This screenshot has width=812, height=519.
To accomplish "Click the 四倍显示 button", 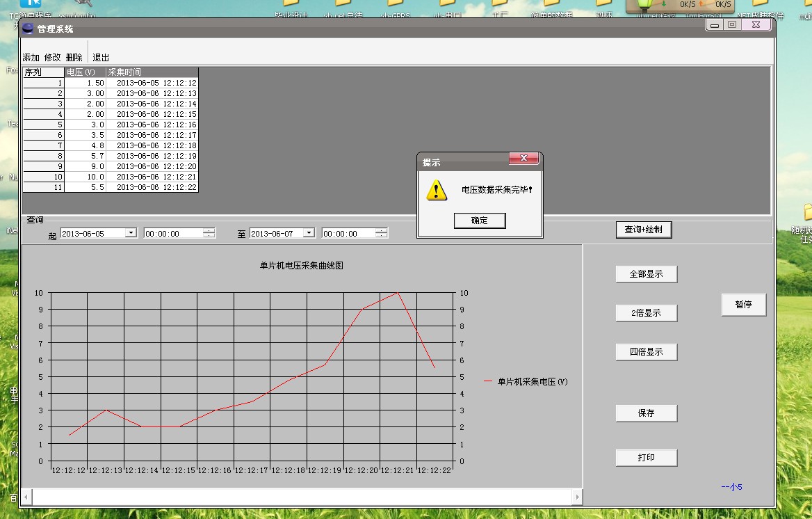I will [x=647, y=352].
